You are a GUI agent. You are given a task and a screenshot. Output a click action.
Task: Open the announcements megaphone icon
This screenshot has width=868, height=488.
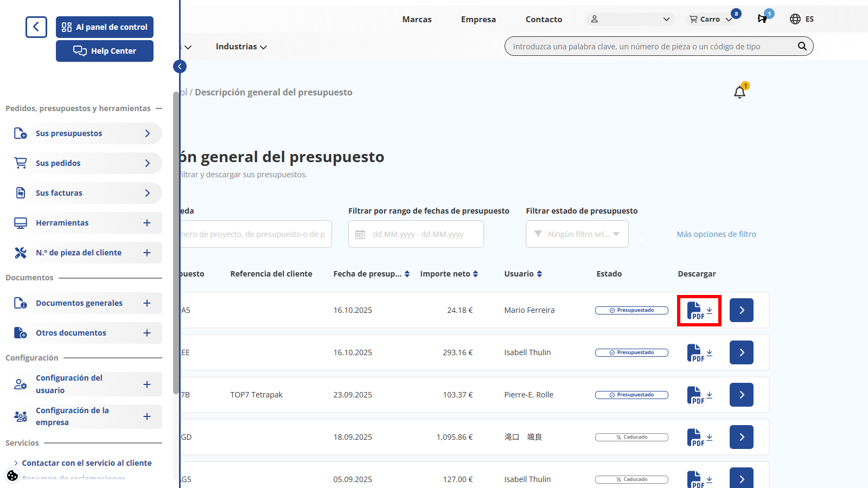pyautogui.click(x=763, y=19)
